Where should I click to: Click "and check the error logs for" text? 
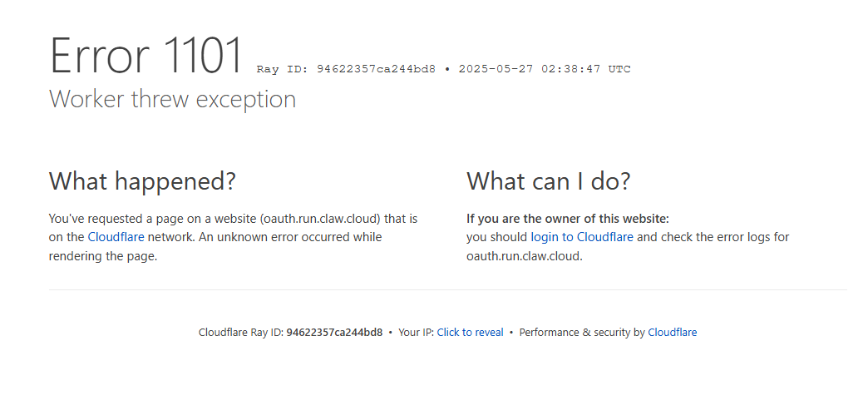pos(713,237)
